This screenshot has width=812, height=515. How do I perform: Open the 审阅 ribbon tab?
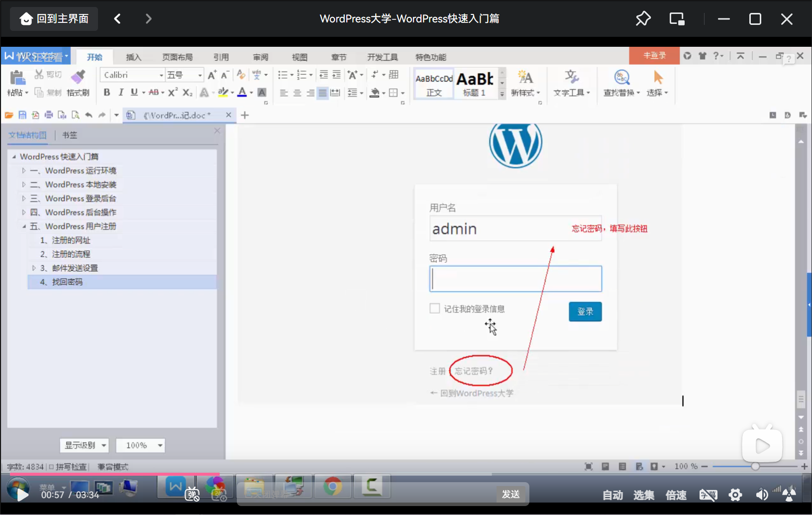pos(260,57)
